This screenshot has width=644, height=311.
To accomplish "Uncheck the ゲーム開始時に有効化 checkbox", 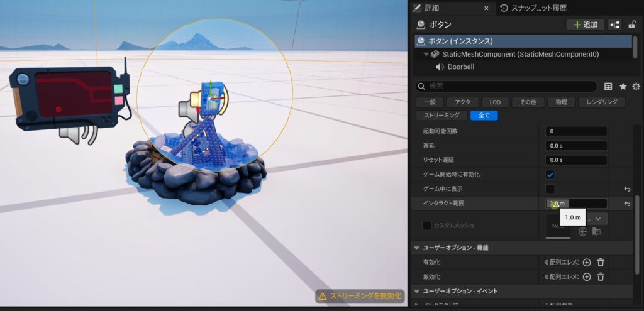I will 550,174.
